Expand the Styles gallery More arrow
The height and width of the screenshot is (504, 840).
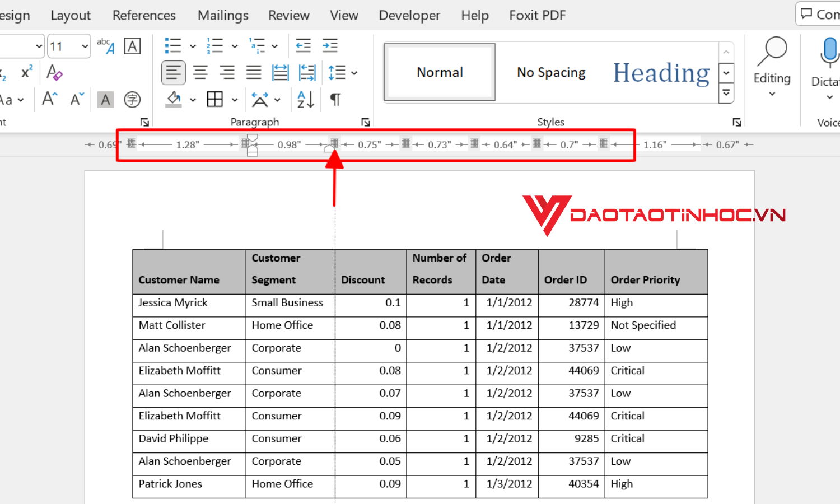[x=726, y=93]
